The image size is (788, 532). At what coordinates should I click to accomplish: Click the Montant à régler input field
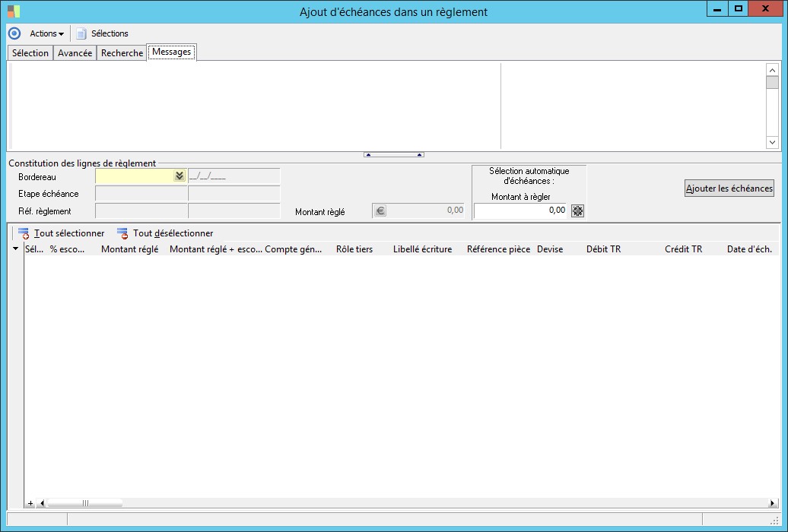(520, 211)
